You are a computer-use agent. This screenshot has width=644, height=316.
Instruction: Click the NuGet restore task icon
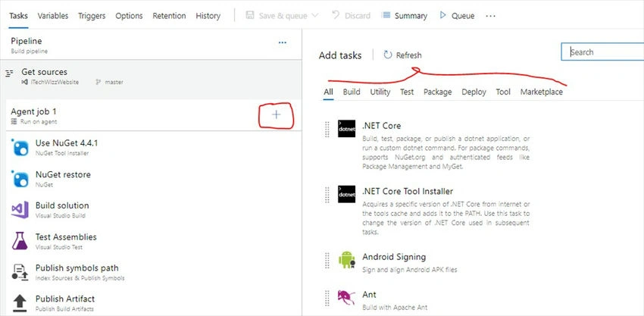20,179
